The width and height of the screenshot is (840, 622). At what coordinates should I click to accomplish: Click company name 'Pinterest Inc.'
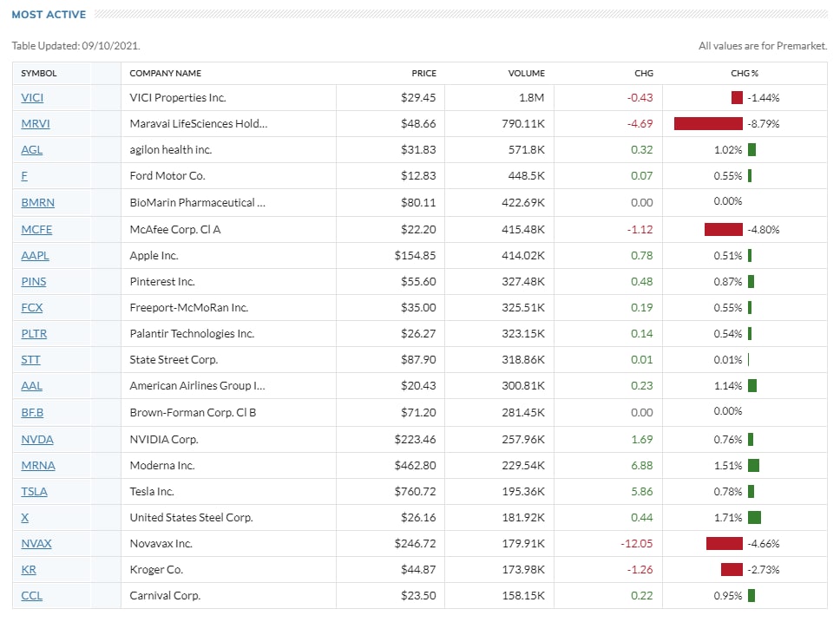(x=162, y=281)
